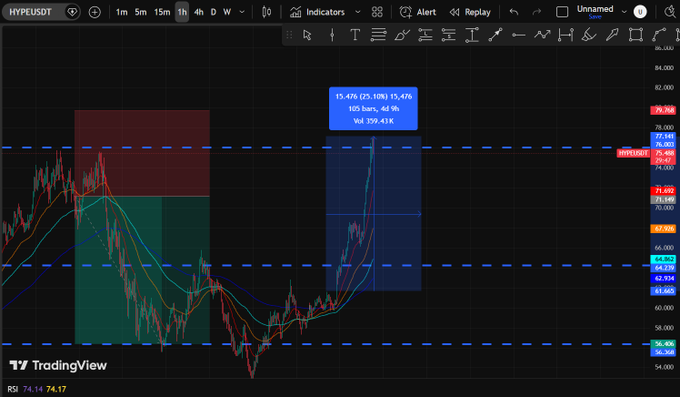Select the arrow marker tool
680x397 pixels.
point(612,35)
